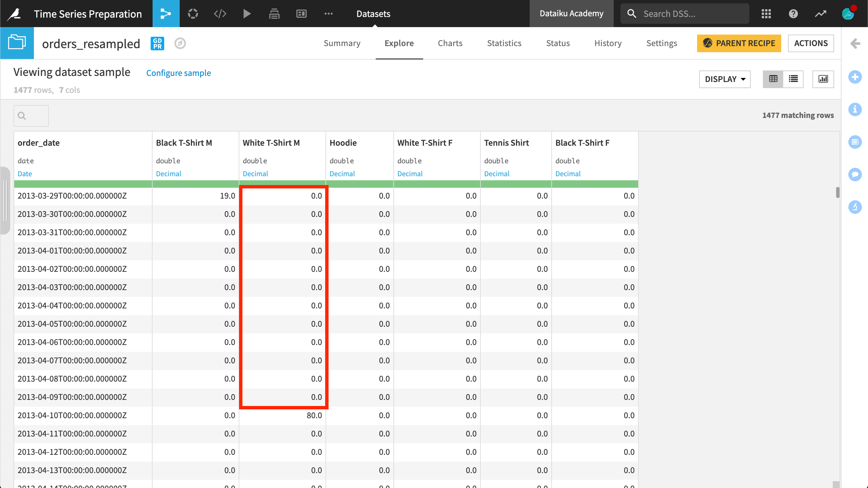Viewport: 868px width, 488px height.
Task: Select the Dataiku Academy menu
Action: (570, 13)
